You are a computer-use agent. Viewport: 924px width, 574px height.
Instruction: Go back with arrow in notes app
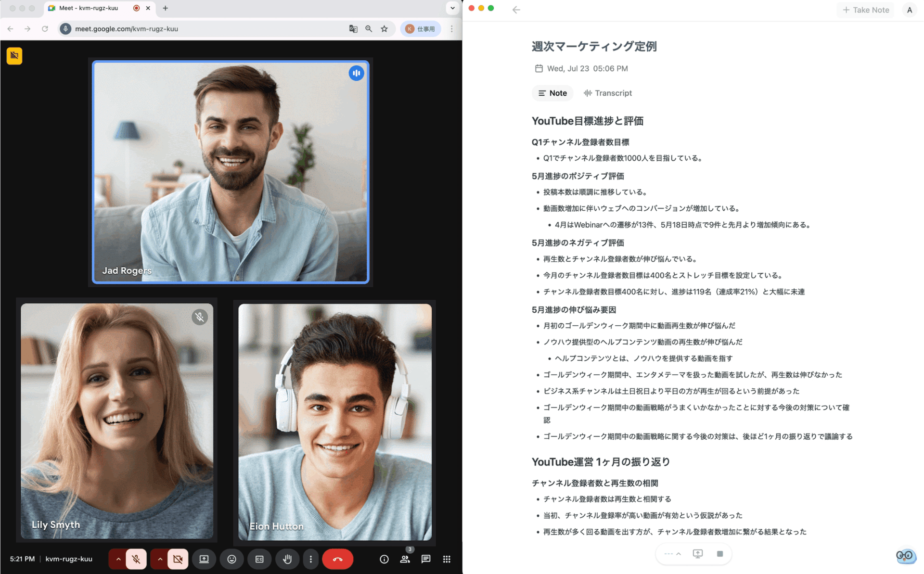coord(516,10)
